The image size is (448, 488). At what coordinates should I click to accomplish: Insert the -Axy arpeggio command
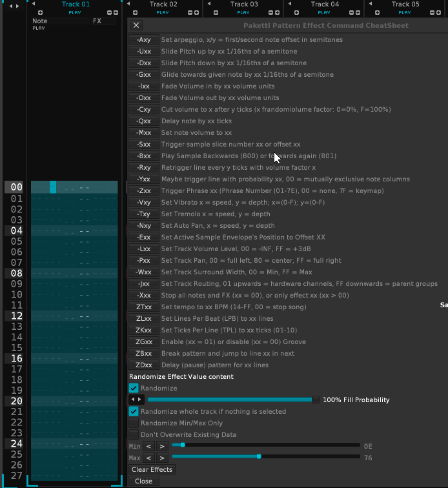(144, 40)
